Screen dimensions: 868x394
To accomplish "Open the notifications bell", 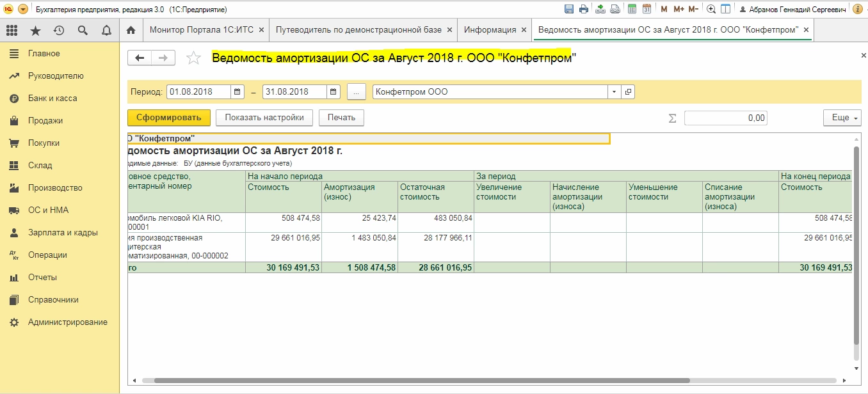I will [x=106, y=30].
